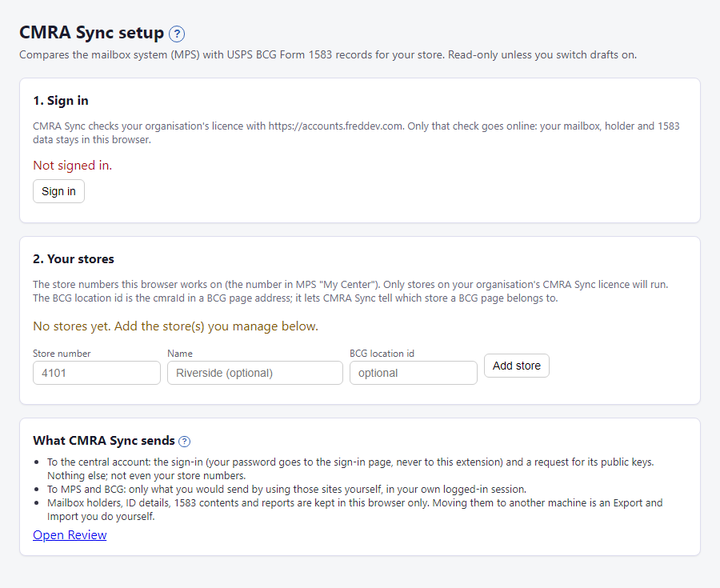Focus the BCG location id field

(414, 373)
